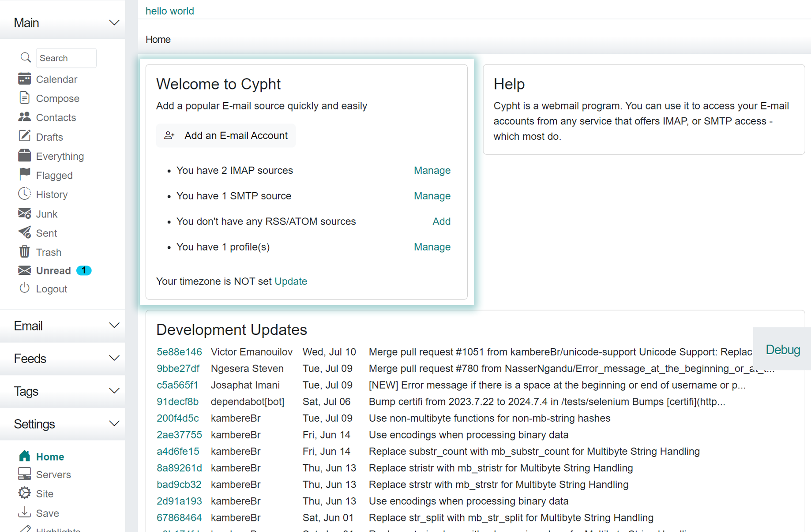Open the Flagged messages entry
This screenshot has width=811, height=532.
click(x=54, y=176)
